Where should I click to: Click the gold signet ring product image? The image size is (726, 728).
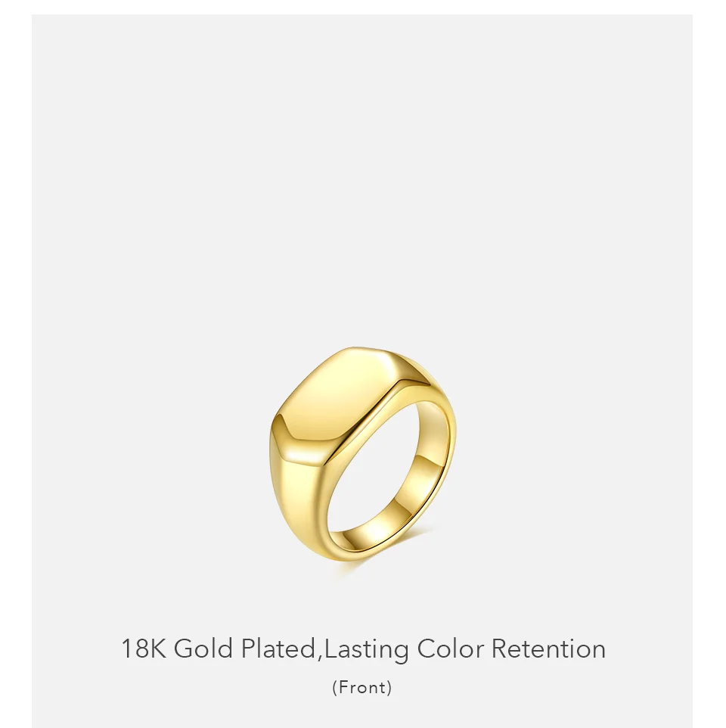[x=363, y=453]
